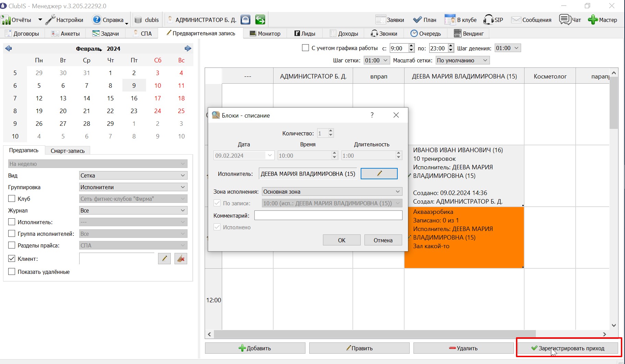Viewport: 625px width, 364px height.
Task: Go to next month with right arrow
Action: (x=188, y=48)
